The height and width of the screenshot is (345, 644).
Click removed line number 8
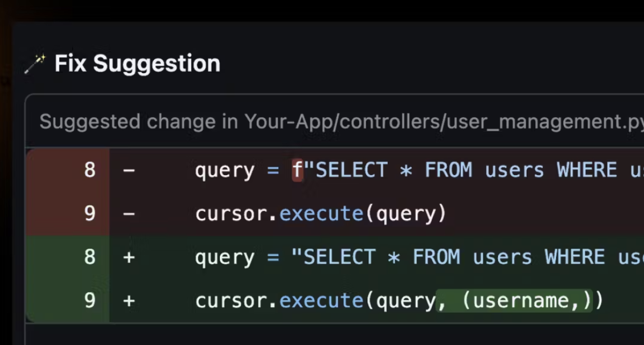[x=90, y=170]
